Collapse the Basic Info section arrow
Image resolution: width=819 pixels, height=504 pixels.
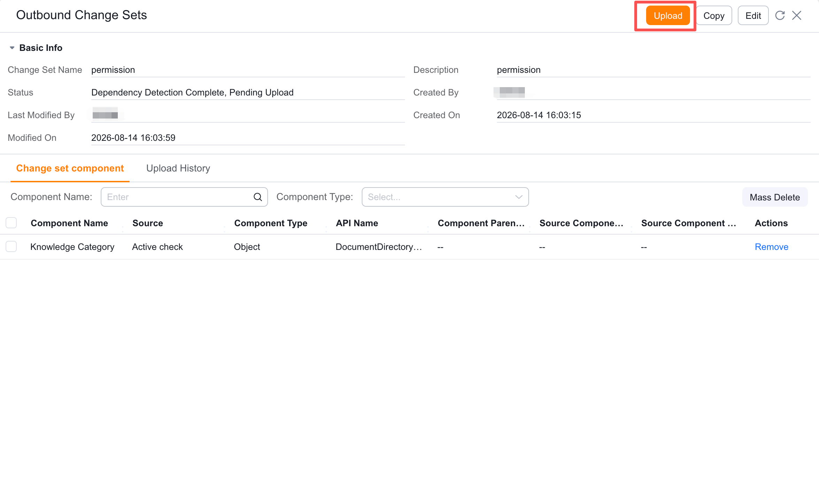(x=12, y=48)
